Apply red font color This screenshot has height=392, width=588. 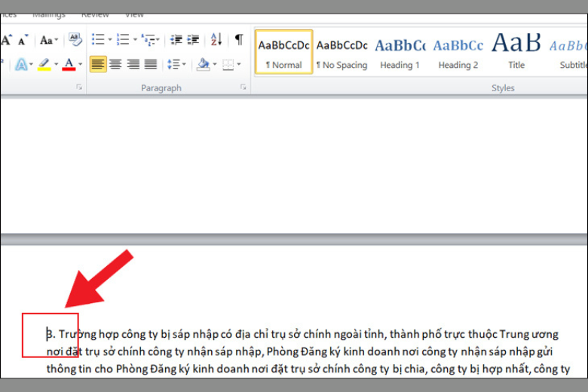[69, 64]
